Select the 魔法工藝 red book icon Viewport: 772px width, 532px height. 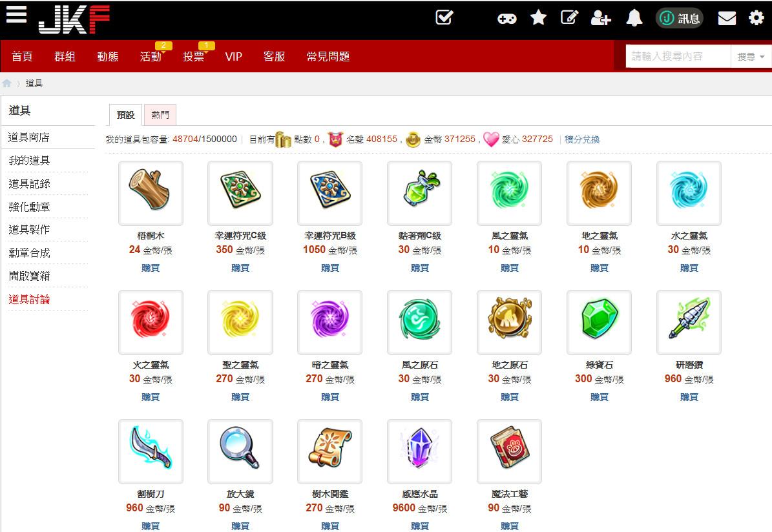tap(510, 452)
